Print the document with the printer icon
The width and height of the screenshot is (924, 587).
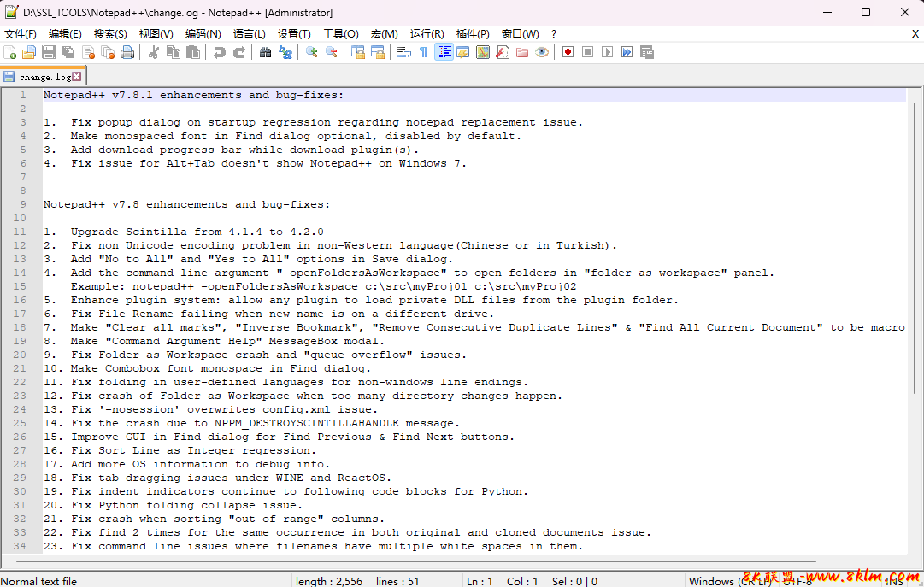point(127,52)
